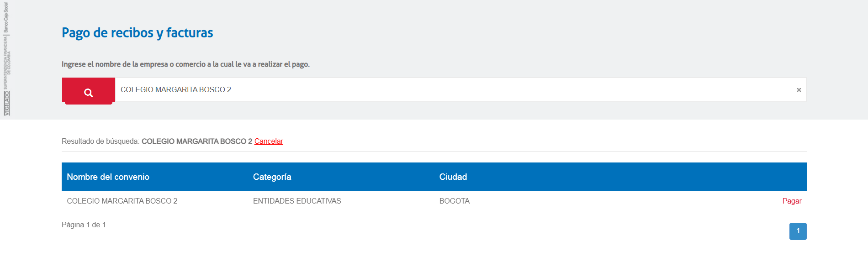Click the Página 1 de 1 label
This screenshot has height=267, width=868.
tap(84, 225)
